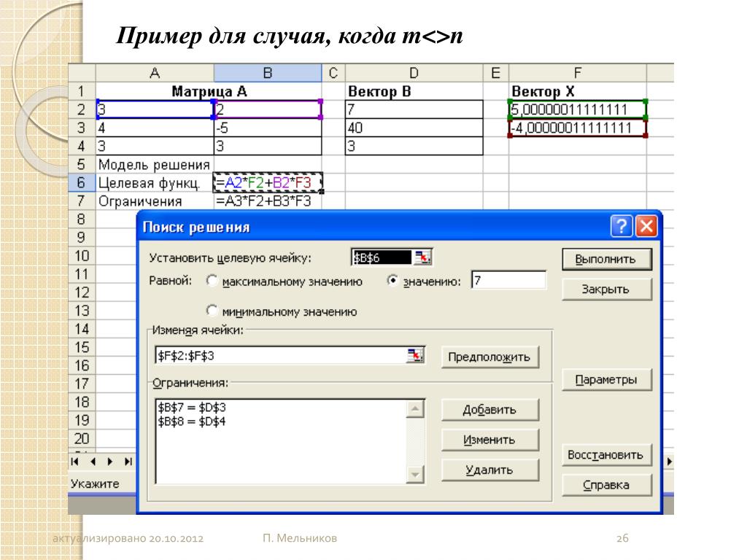The height and width of the screenshot is (560, 747).
Task: Select constraint $B$8 = $D$4
Action: (x=192, y=421)
